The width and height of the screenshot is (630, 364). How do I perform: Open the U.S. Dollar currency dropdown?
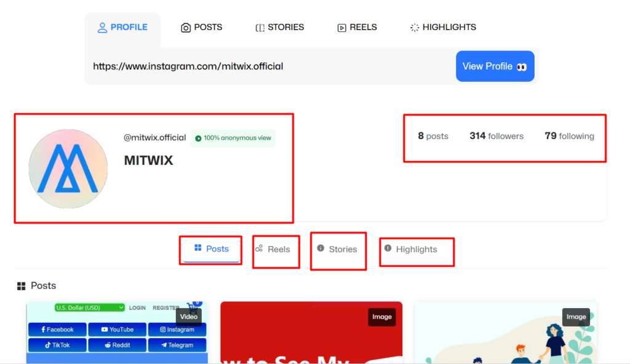[89, 307]
